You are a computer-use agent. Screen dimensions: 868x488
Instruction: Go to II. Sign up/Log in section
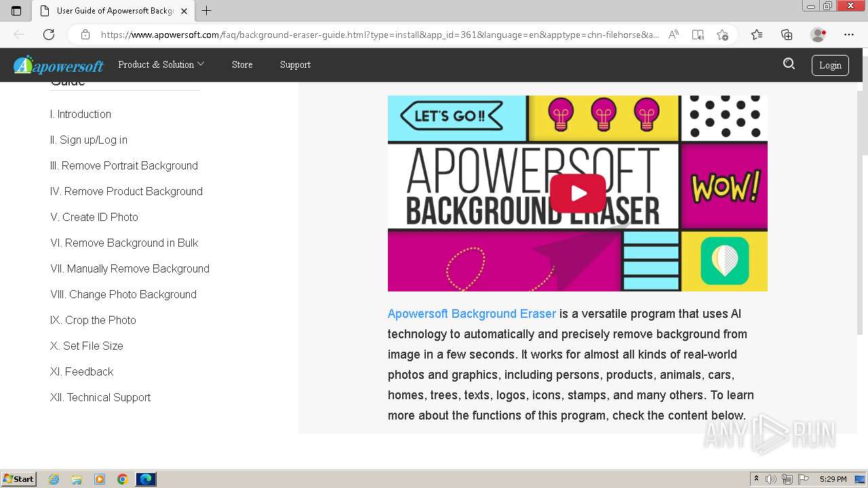pyautogui.click(x=89, y=140)
